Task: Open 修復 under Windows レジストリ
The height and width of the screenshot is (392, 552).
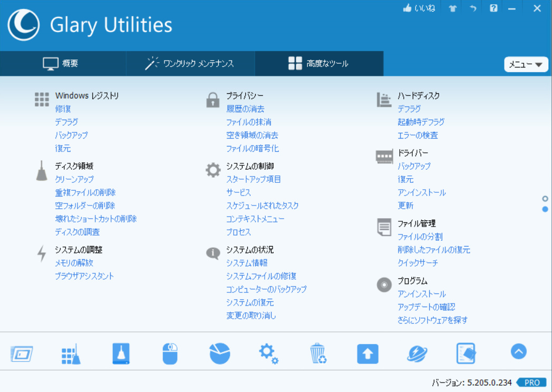Action: tap(63, 109)
